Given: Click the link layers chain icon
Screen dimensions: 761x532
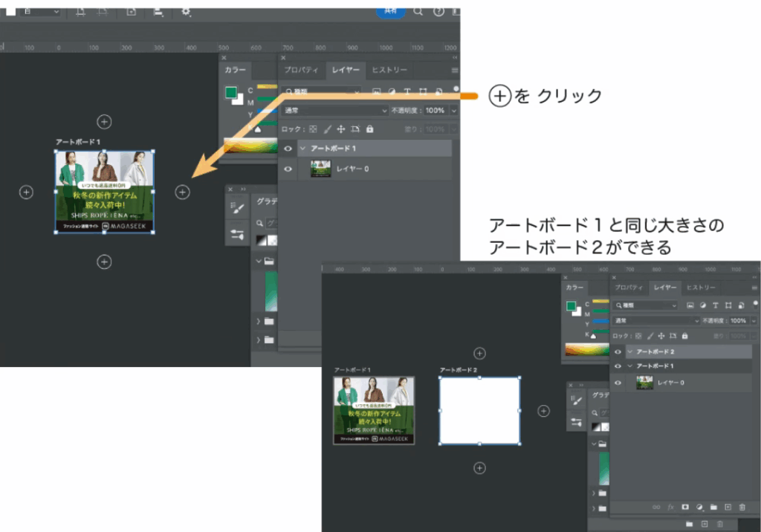Looking at the screenshot, I should 655,507.
